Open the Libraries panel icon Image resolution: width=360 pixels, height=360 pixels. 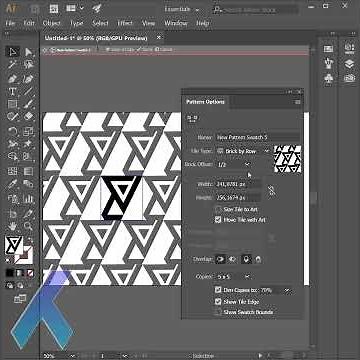[349, 78]
